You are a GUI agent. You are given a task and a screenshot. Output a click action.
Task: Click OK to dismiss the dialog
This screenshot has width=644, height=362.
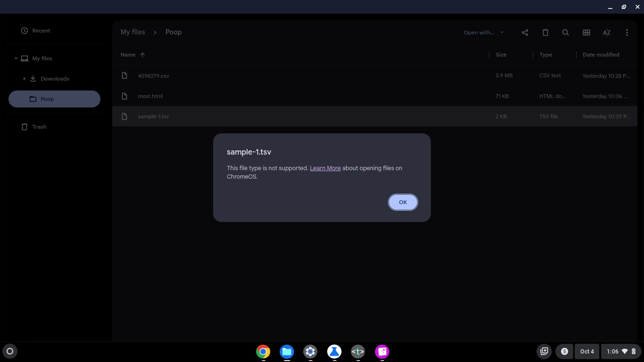403,202
